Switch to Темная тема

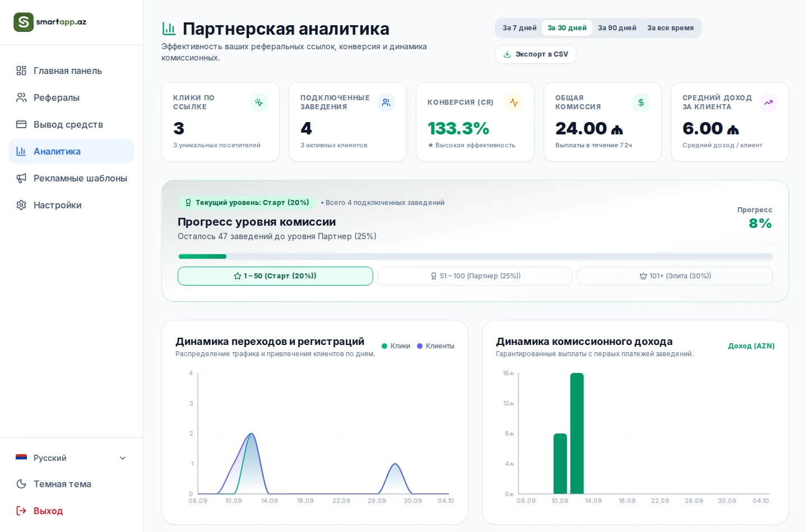71,484
